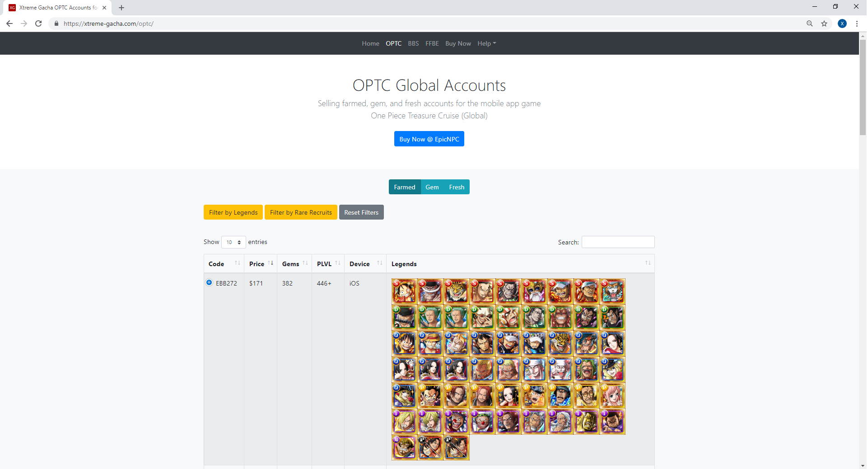Click the page vertical scrollbar thumb
868x469 pixels.
pyautogui.click(x=863, y=87)
